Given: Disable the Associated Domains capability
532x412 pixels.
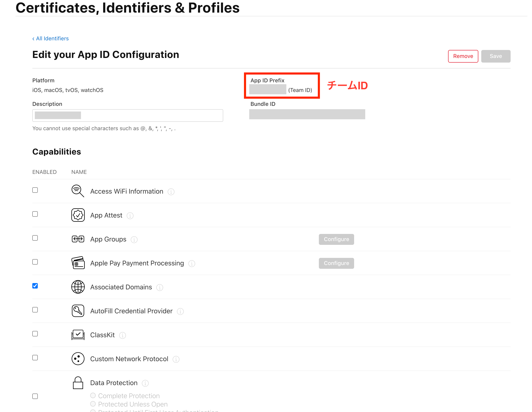Looking at the screenshot, I should [35, 286].
